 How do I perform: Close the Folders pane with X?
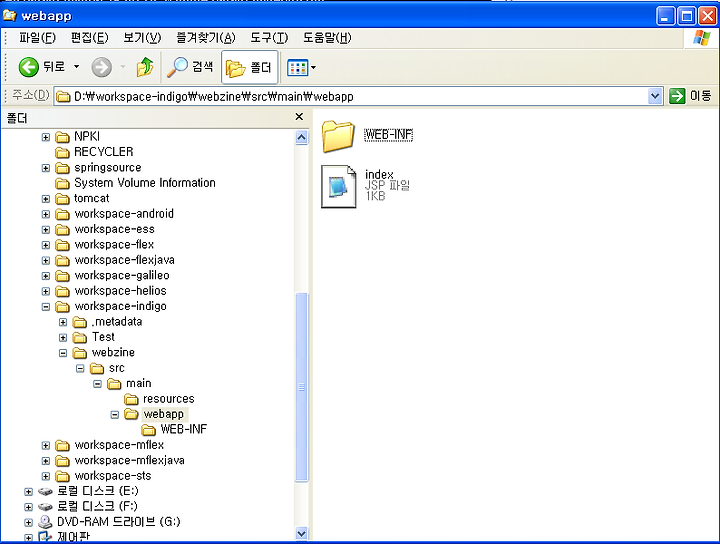299,117
